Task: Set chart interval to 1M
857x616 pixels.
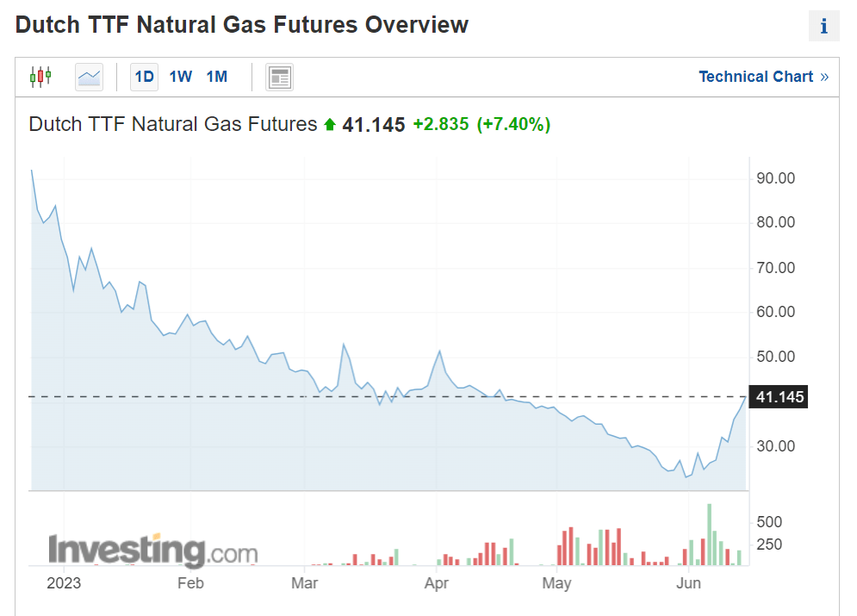Action: [x=217, y=77]
